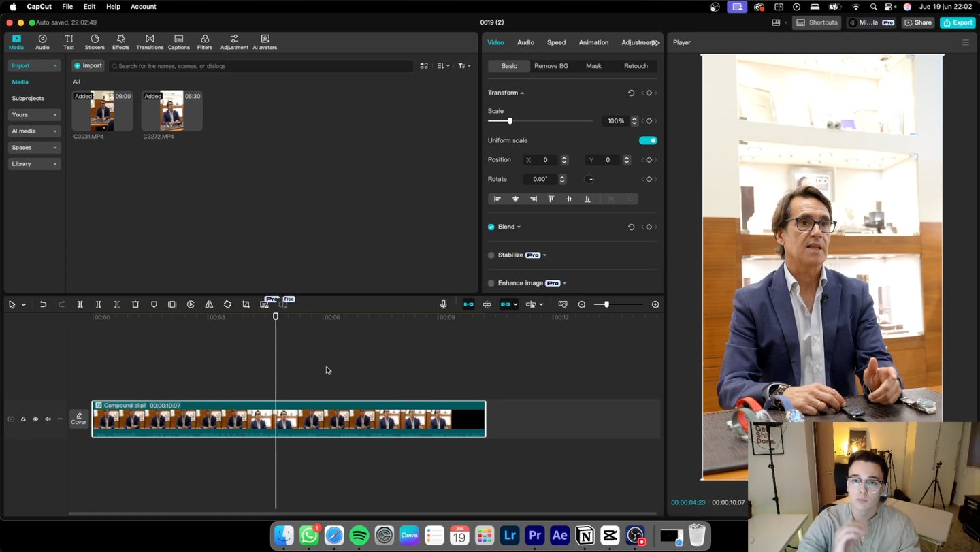Click the Shortcuts button
980x552 pixels.
click(x=817, y=22)
